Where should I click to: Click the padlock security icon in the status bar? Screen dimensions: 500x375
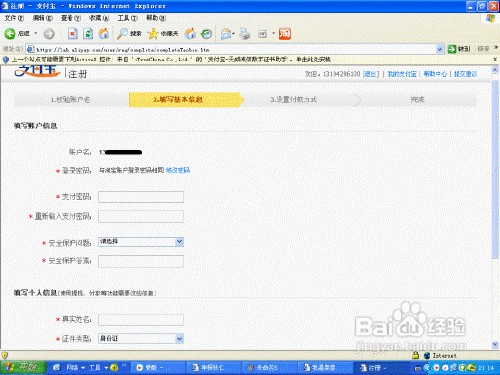(415, 355)
